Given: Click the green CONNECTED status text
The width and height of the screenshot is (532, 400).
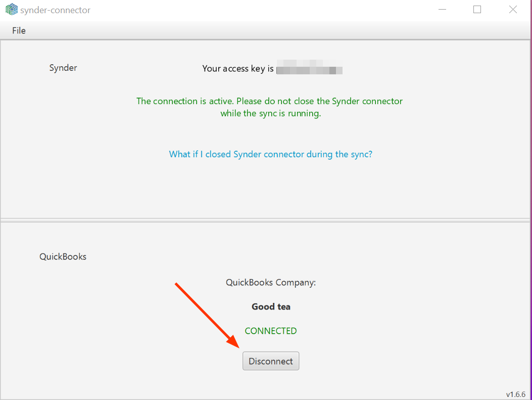Looking at the screenshot, I should 271,331.
